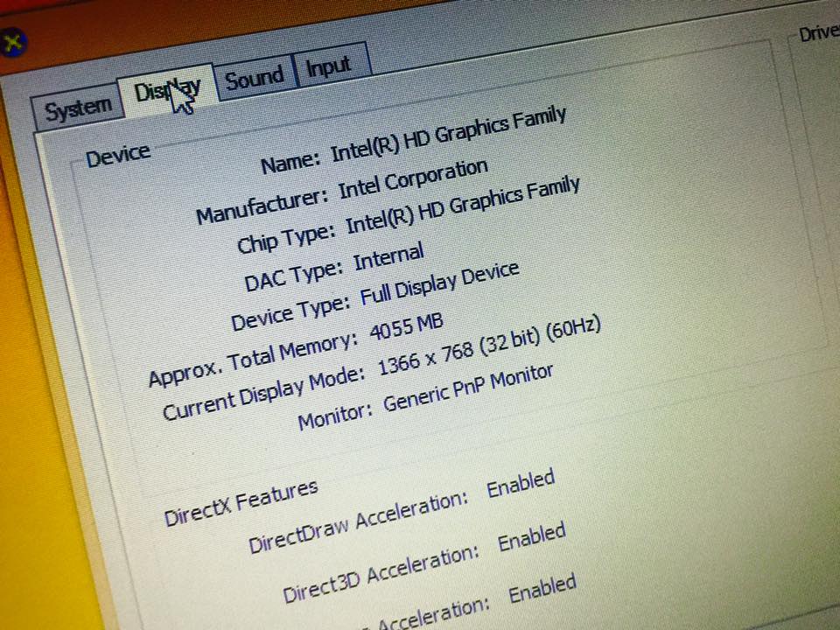Screen dimensions: 840x630
Task: Click the Manufacturer value "Intel Corporation"
Action: [x=413, y=179]
